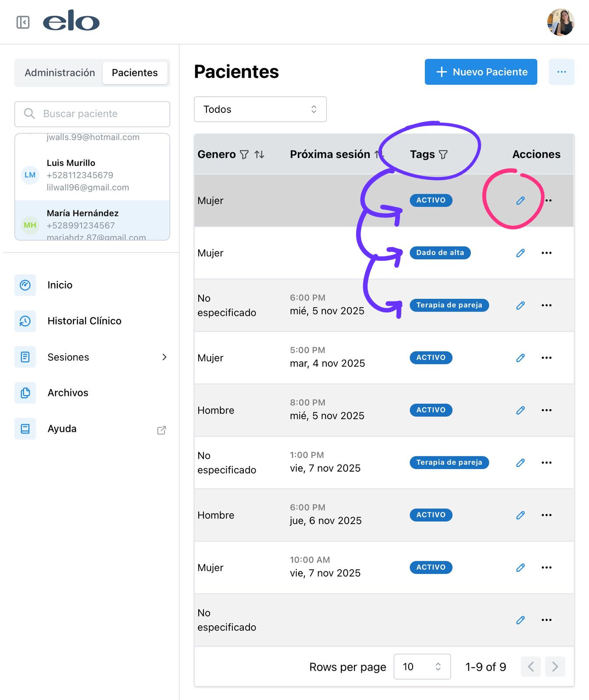Click edit pencil for Dado de alta row
This screenshot has width=589, height=700.
tap(520, 253)
